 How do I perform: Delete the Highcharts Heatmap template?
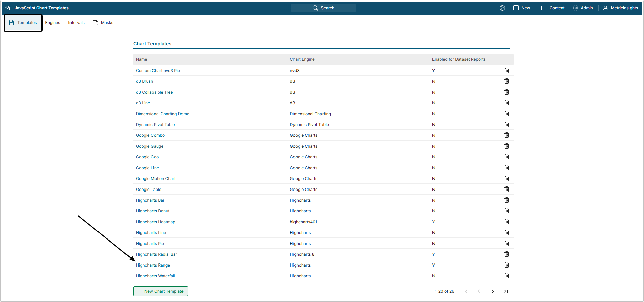(x=506, y=222)
